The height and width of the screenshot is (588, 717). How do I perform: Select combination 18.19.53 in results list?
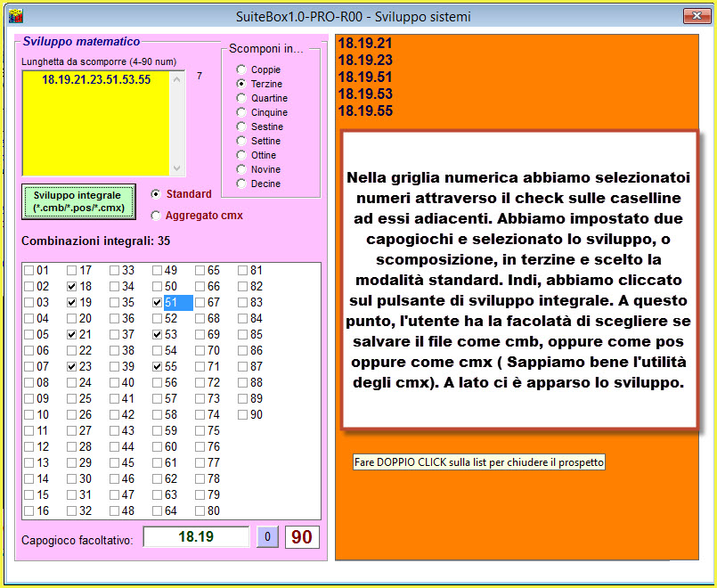pos(366,94)
